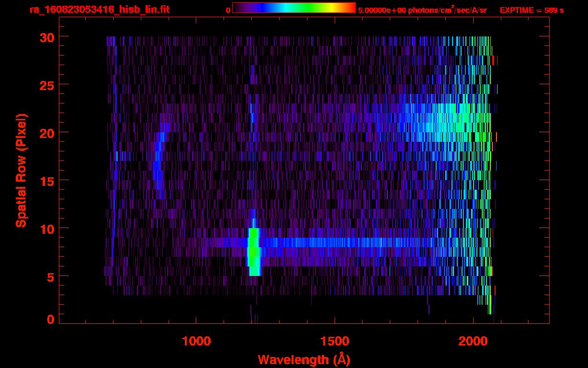The height and width of the screenshot is (368, 588).
Task: Click the 1500 wavelength tick label
Action: click(x=335, y=341)
